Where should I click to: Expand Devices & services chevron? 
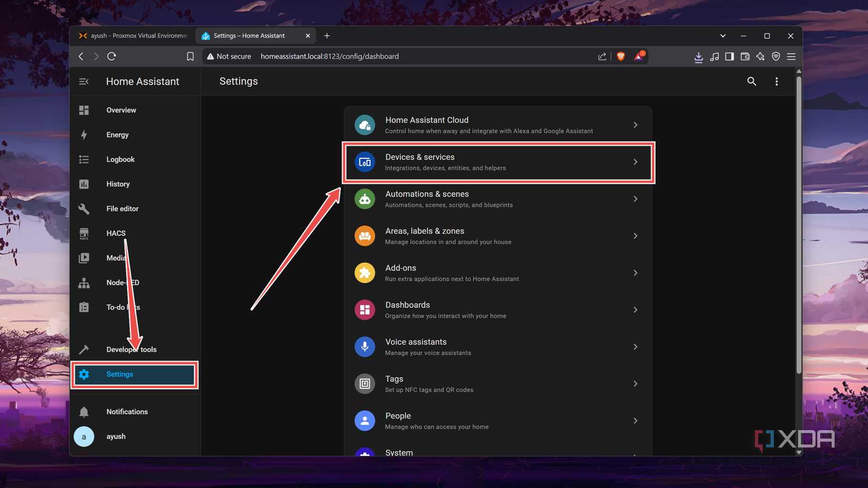pos(635,162)
